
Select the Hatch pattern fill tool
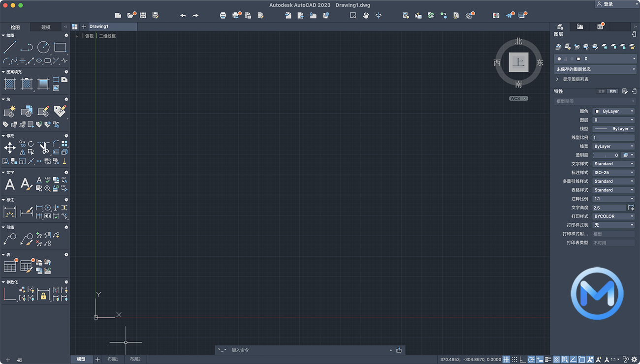(x=10, y=84)
